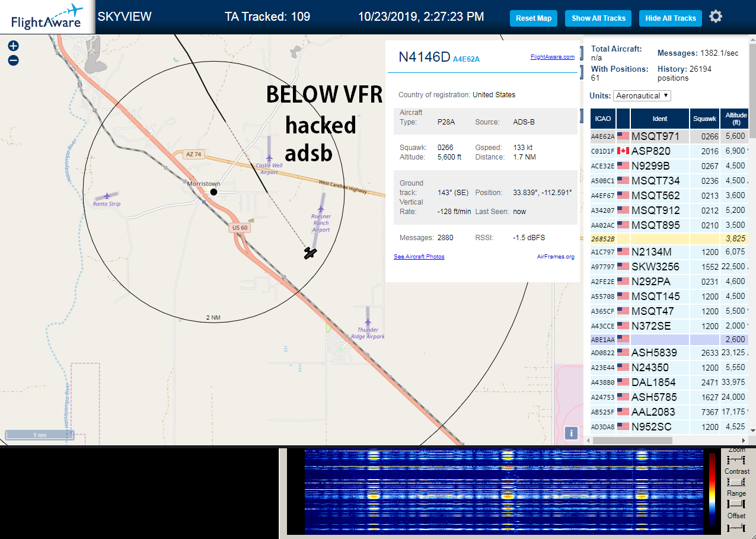Open See Aircraft Photos link
756x539 pixels.
(419, 257)
